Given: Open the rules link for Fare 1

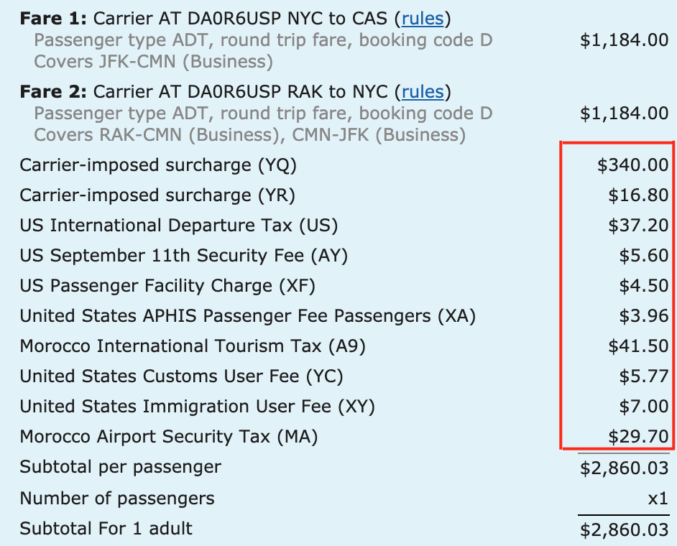Looking at the screenshot, I should [422, 19].
